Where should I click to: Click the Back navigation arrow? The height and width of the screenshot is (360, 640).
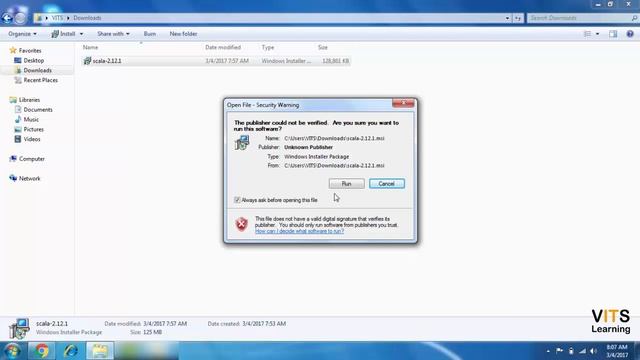tap(7, 18)
